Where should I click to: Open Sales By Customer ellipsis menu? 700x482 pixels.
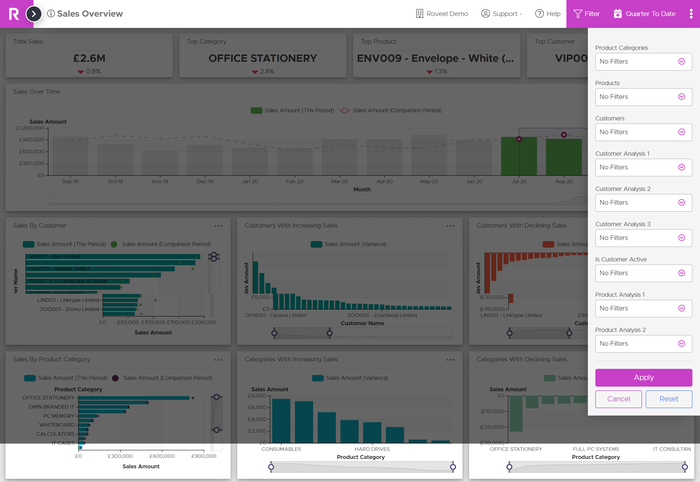218,225
